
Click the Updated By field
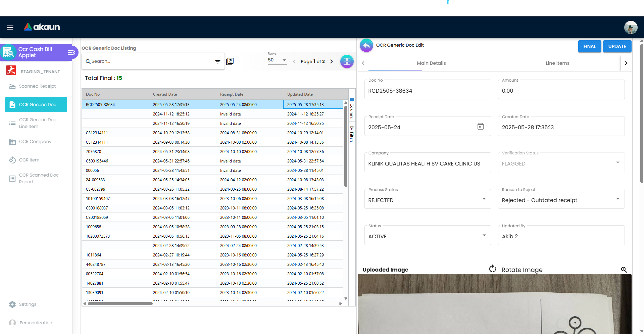(x=561, y=235)
